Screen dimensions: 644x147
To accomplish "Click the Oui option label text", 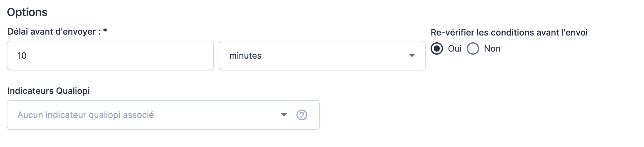I will coord(455,49).
